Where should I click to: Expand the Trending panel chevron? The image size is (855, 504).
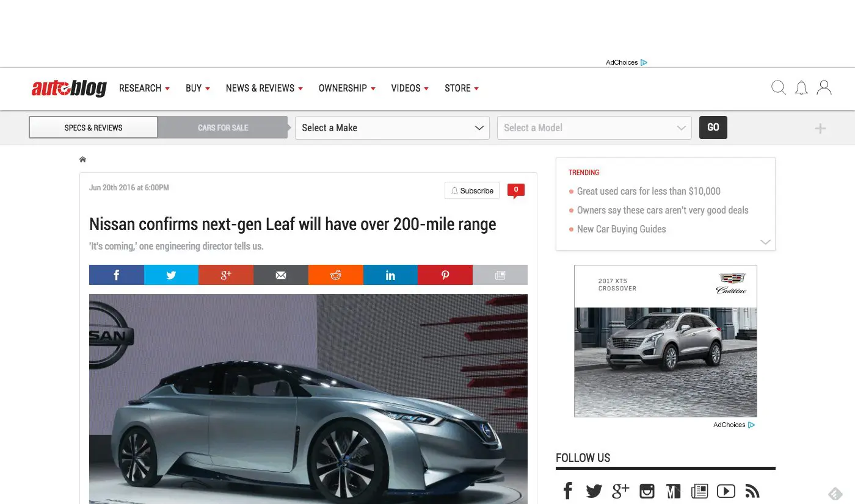(765, 242)
